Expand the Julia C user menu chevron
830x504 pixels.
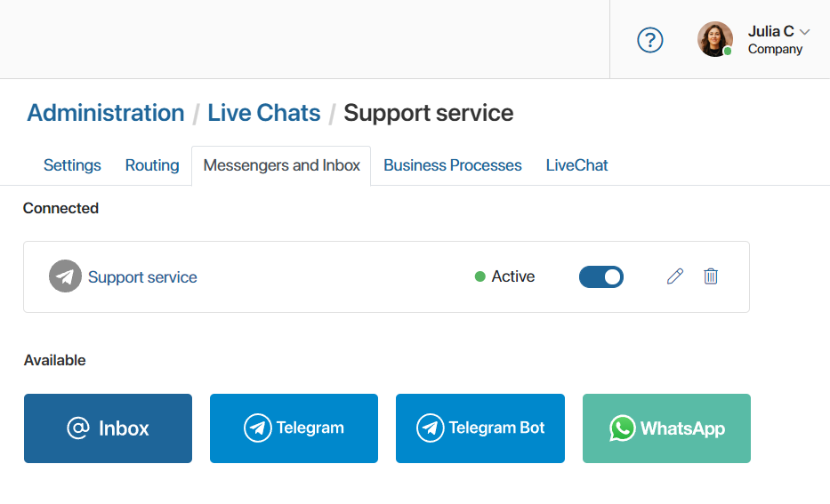coord(804,32)
